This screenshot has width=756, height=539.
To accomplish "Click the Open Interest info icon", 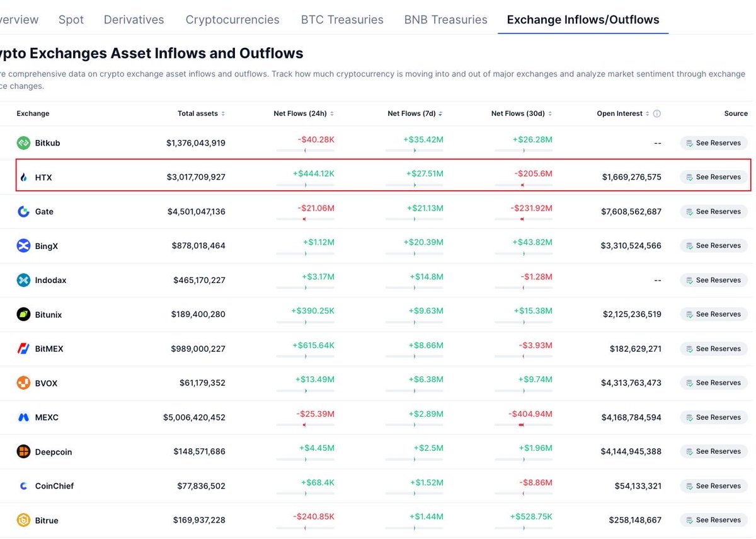I will pos(657,114).
